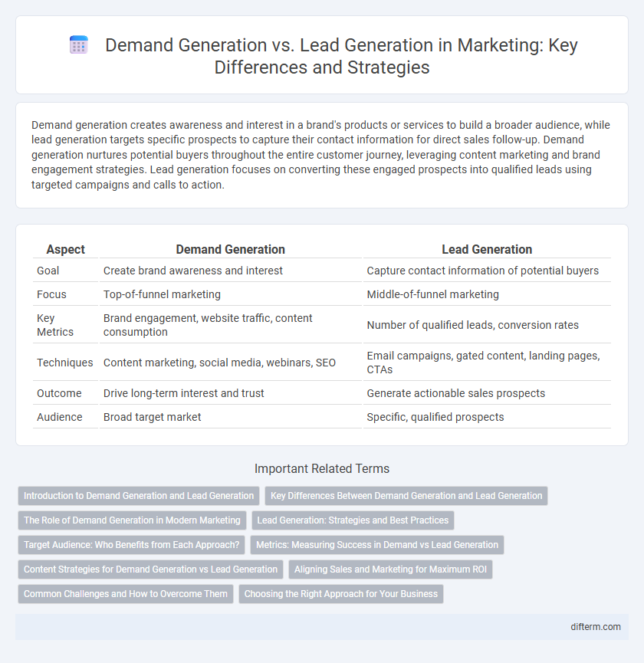644x663 pixels.
Task: Select the 'Lead Generation' column header
Action: click(x=487, y=249)
